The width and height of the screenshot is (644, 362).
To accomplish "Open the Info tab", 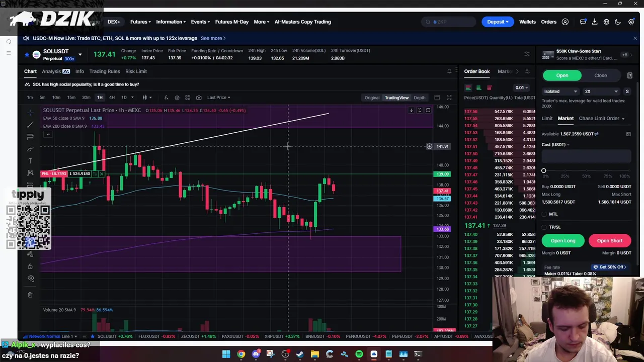I will [x=79, y=71].
